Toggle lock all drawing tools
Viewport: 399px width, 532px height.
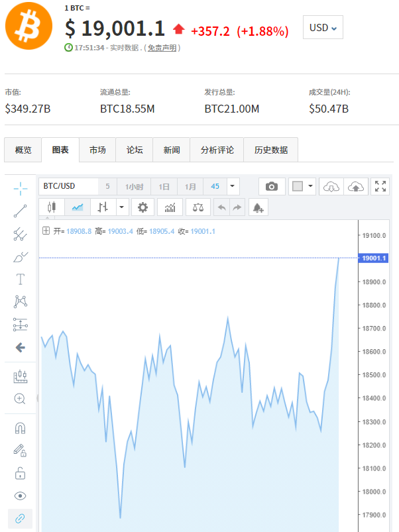tap(20, 473)
